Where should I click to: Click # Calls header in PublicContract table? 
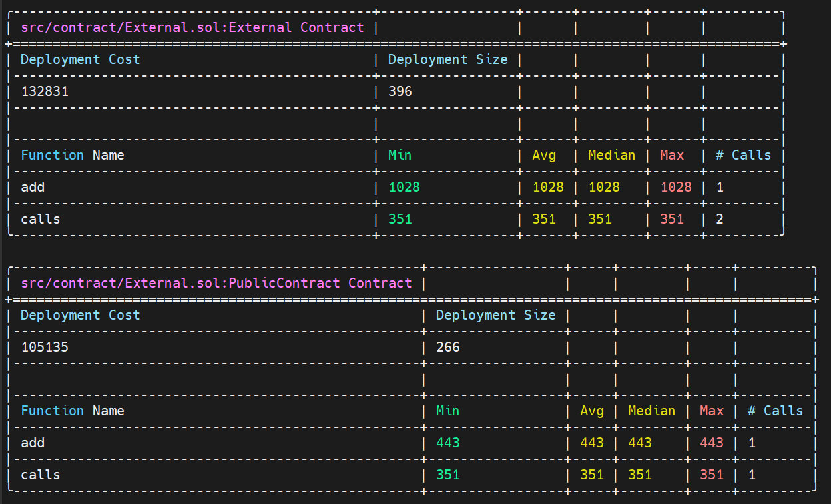(776, 411)
